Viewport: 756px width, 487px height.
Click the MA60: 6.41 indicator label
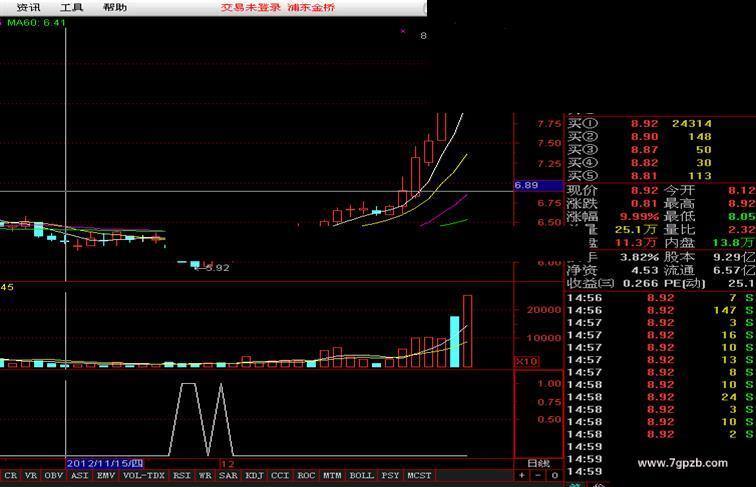click(x=36, y=23)
